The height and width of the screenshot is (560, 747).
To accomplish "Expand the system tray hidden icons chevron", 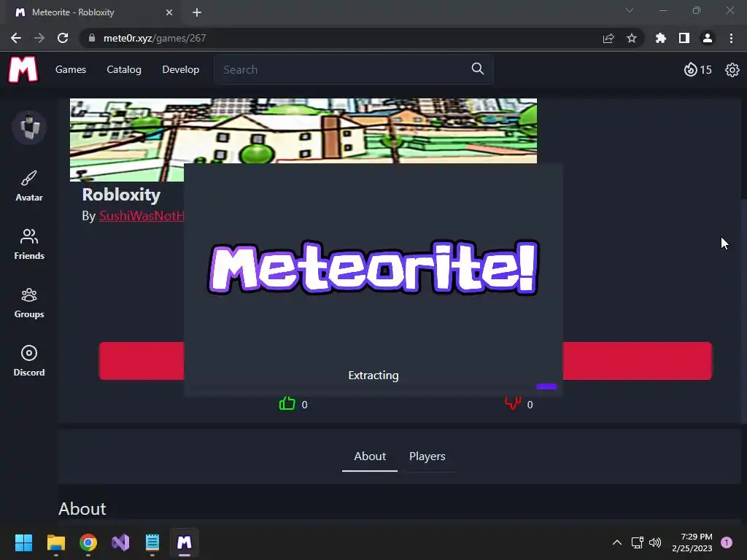I will click(x=617, y=542).
